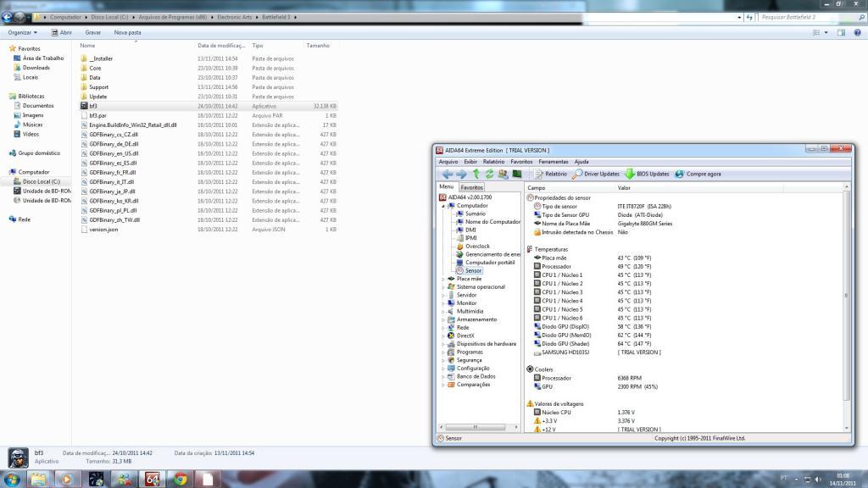Screen dimensions: 868x488
Task: Click Gravar in the Explorer toolbar
Action: click(x=93, y=33)
